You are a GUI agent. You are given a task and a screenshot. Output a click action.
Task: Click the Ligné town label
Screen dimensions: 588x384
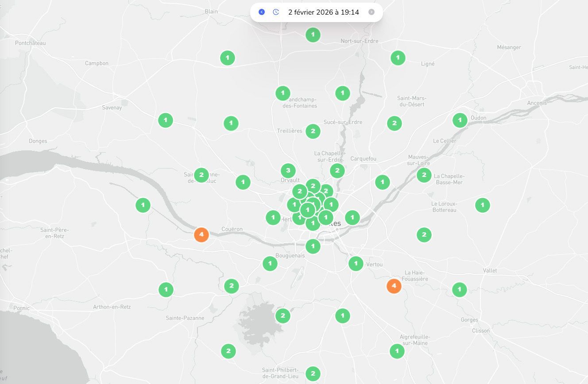pyautogui.click(x=428, y=64)
